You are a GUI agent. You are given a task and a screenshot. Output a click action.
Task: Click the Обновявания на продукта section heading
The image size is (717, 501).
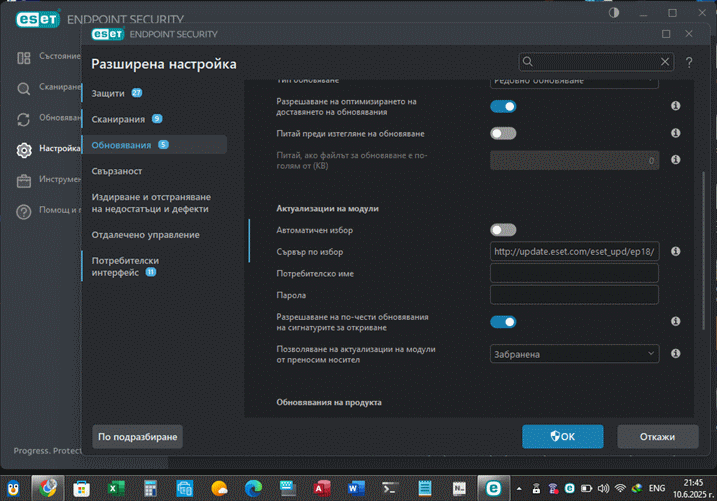tap(329, 402)
